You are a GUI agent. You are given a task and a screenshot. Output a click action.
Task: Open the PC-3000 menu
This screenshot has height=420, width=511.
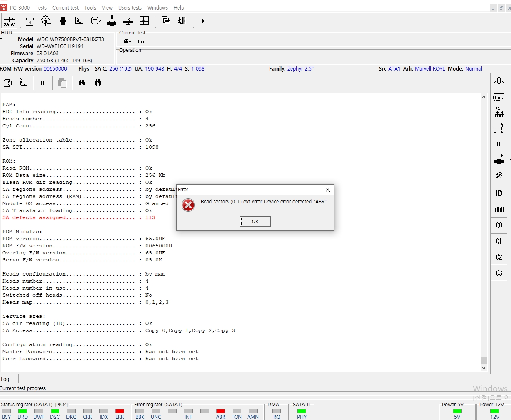click(x=20, y=7)
